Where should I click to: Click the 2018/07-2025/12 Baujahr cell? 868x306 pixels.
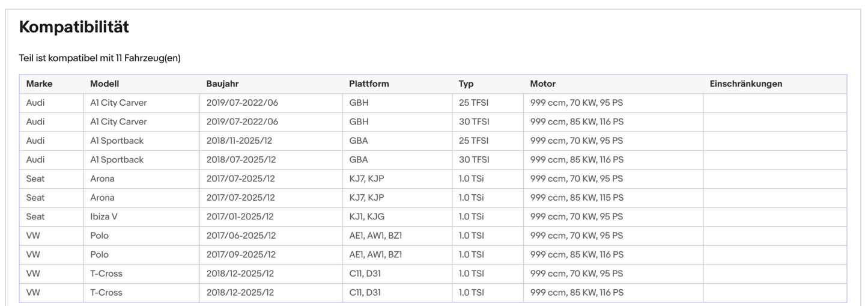241,160
